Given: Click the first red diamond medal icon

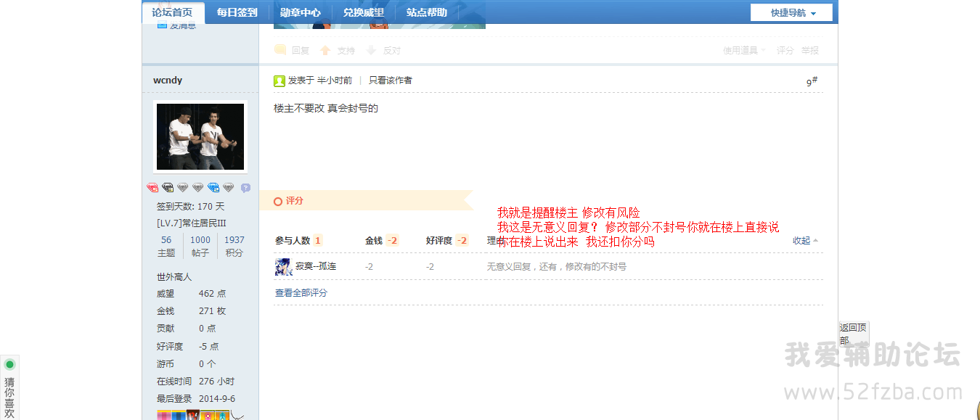Looking at the screenshot, I should click(152, 188).
